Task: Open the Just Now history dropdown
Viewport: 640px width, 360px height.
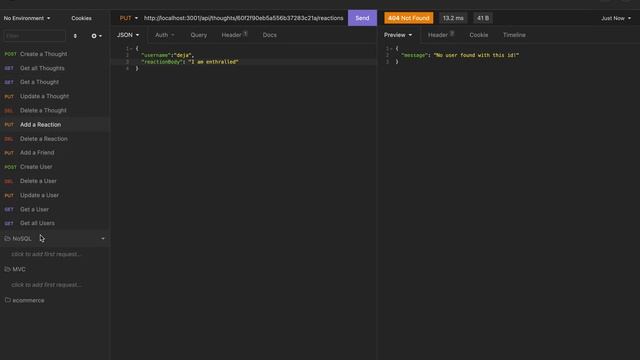Action: click(x=616, y=18)
